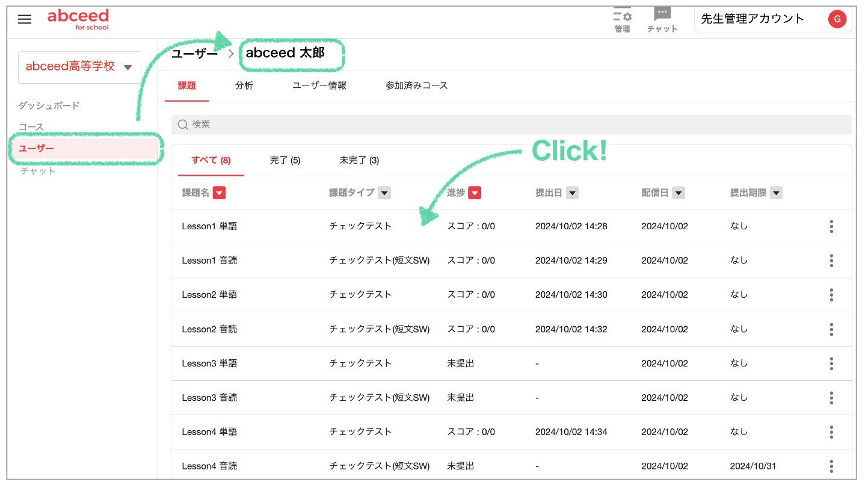Open more options for Lesson2 単語
The image size is (868, 485).
pos(831,295)
